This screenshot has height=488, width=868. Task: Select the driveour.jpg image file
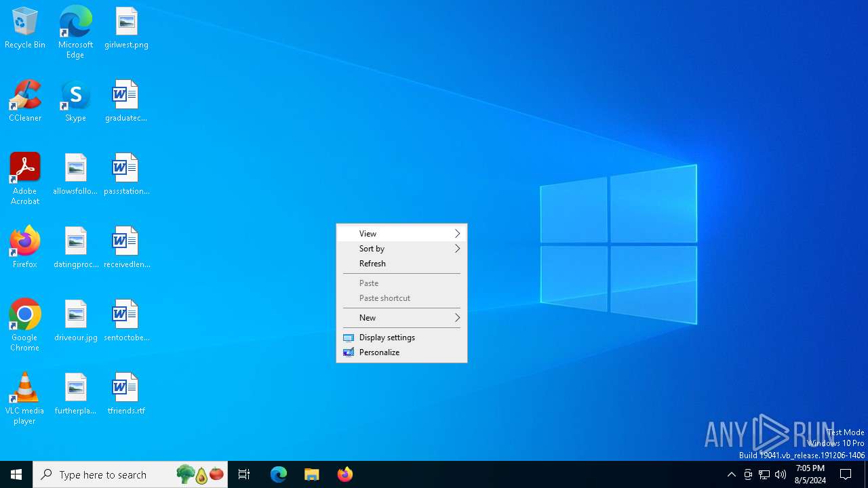click(x=75, y=321)
